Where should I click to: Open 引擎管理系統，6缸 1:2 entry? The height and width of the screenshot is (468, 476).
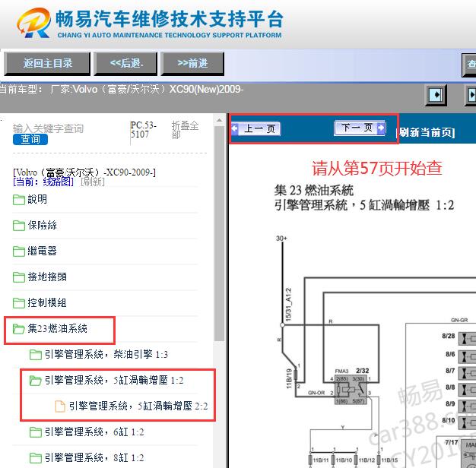(x=94, y=432)
